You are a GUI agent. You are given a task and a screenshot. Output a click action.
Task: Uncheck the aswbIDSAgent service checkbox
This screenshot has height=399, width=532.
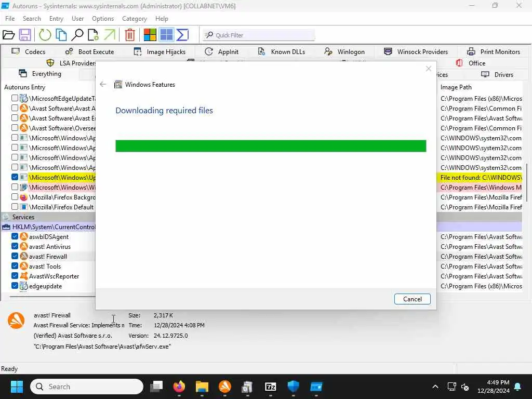15,236
